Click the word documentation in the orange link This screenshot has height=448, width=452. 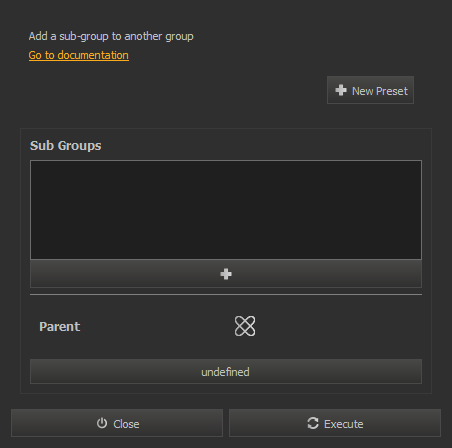pos(93,55)
